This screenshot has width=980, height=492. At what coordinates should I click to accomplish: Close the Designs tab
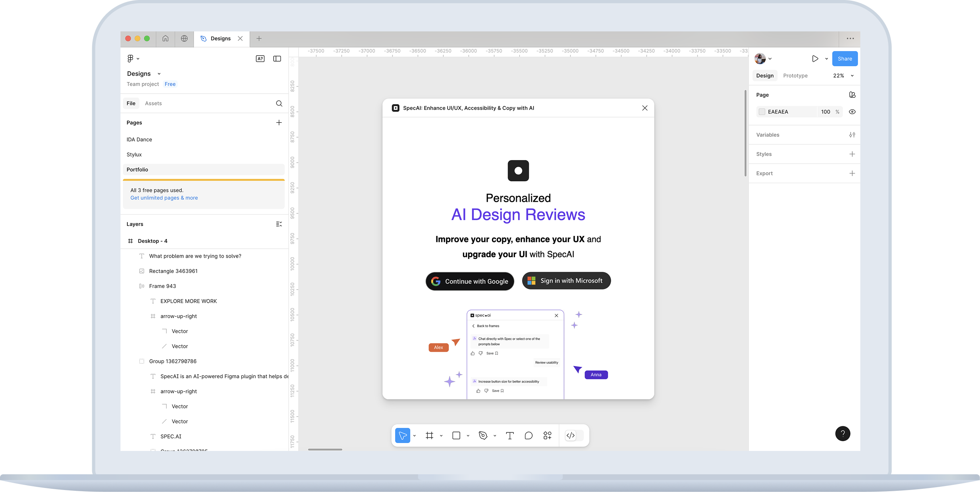point(240,39)
